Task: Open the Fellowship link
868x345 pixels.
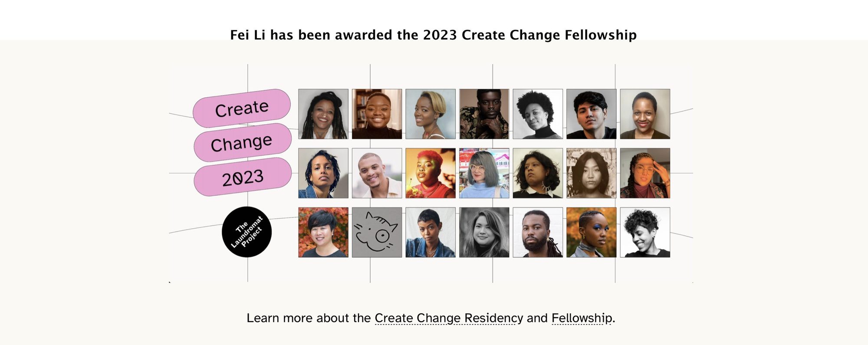Action: 582,318
